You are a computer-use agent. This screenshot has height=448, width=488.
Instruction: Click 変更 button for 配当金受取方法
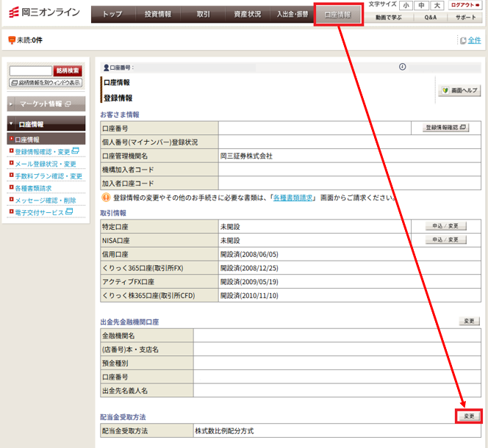(468, 416)
